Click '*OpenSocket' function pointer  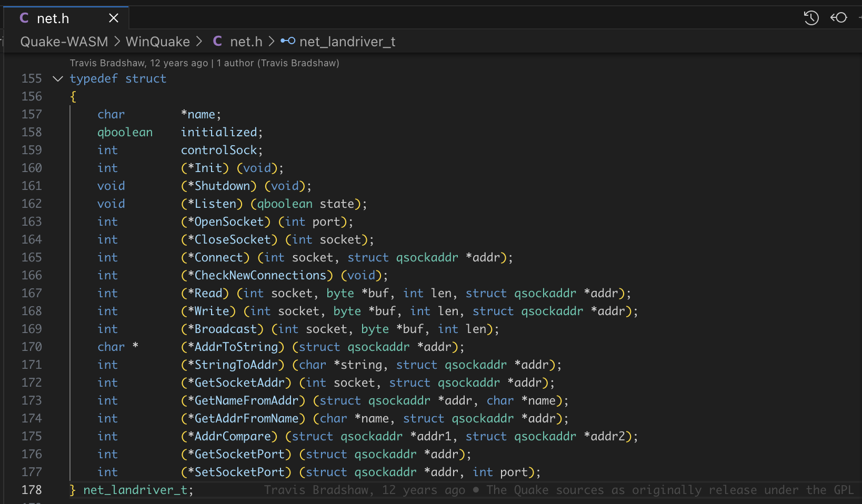[226, 222]
